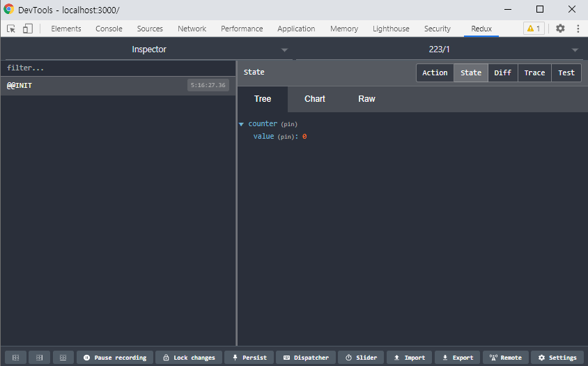Switch to the Performance tab
This screenshot has width=588, height=366.
click(242, 29)
